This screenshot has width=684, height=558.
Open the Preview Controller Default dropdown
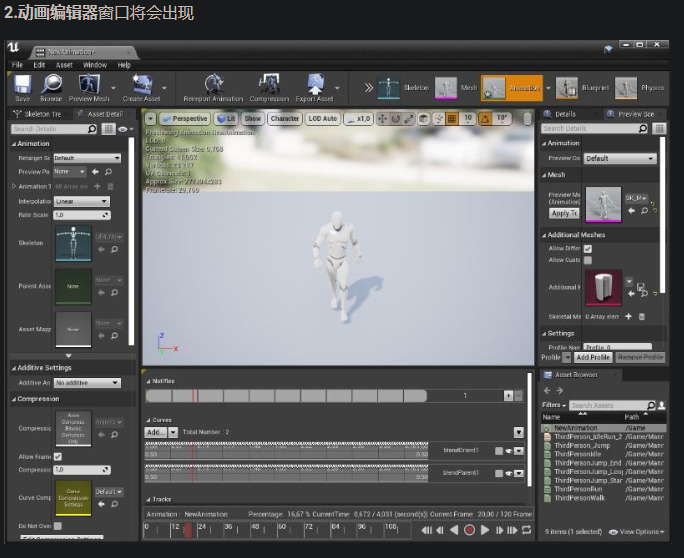pyautogui.click(x=620, y=158)
